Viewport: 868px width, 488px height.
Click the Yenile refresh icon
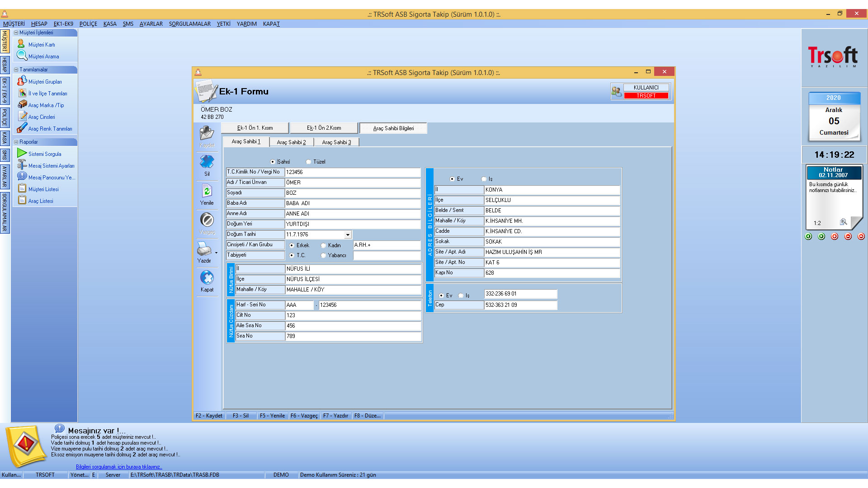(x=207, y=191)
